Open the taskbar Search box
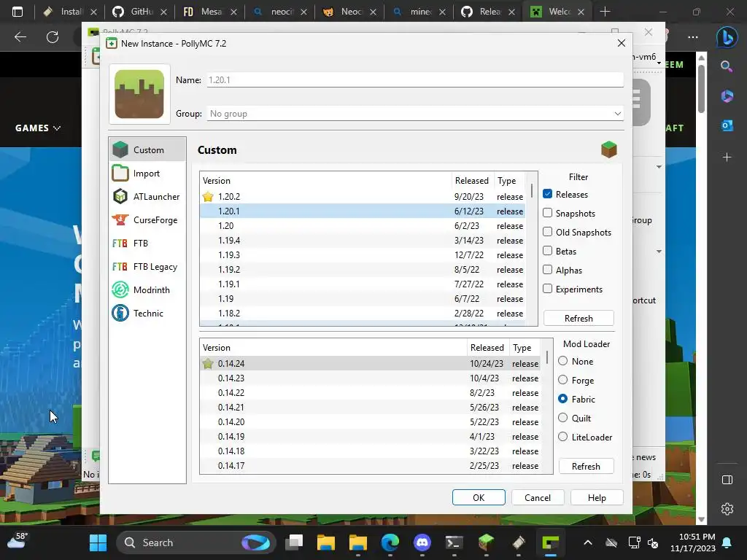Image resolution: width=747 pixels, height=560 pixels. (x=196, y=542)
